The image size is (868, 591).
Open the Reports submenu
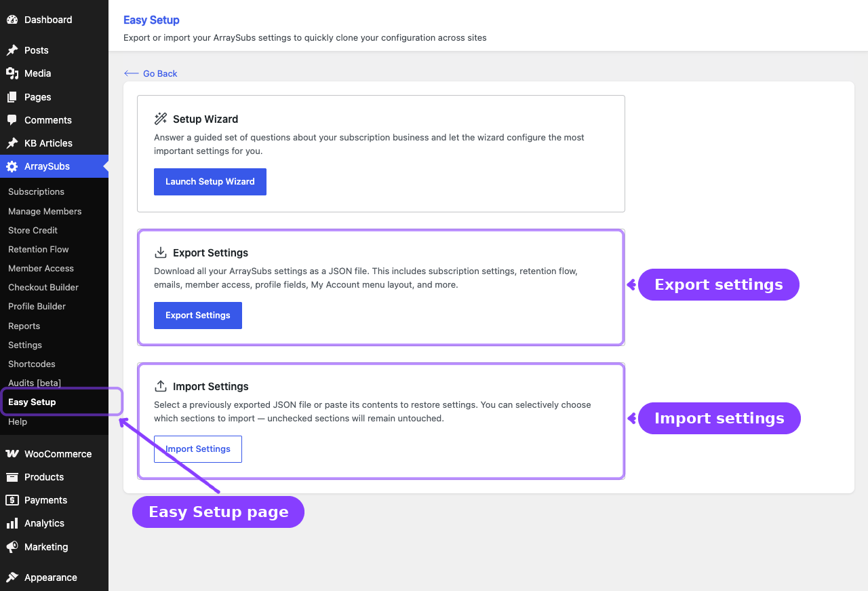(x=54, y=326)
